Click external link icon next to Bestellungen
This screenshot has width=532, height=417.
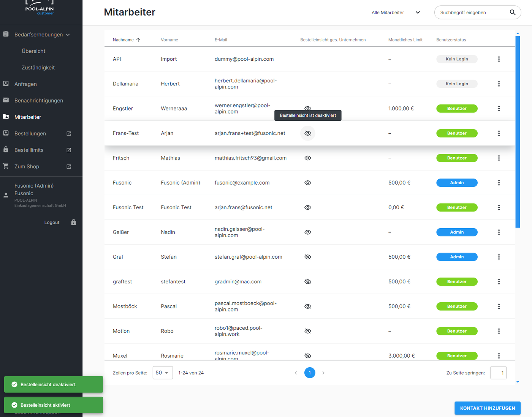pos(69,134)
